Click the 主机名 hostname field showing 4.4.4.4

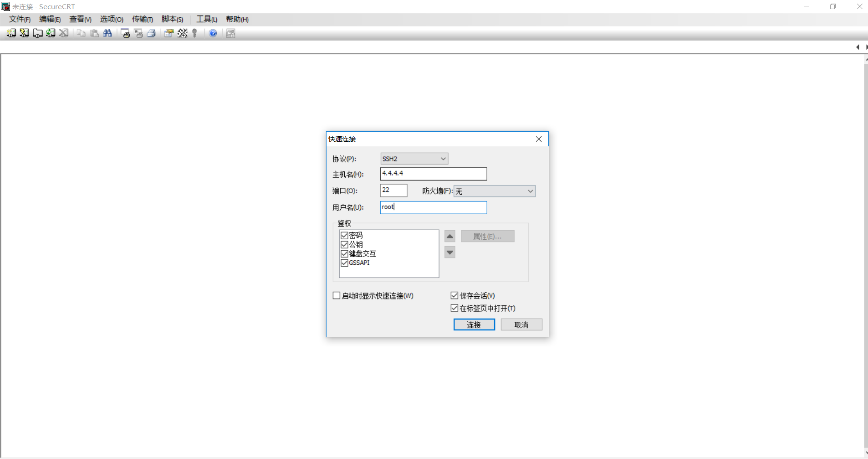click(434, 174)
